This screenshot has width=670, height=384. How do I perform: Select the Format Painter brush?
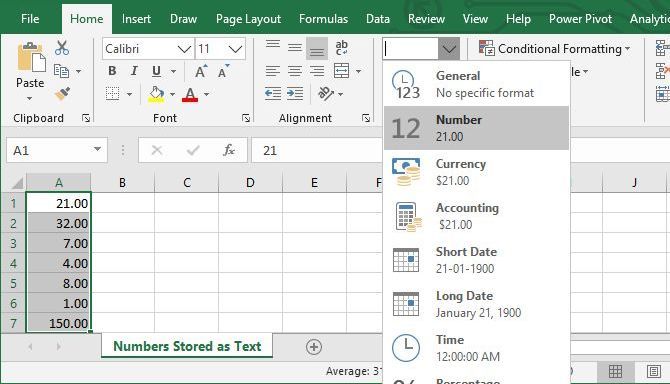coord(62,94)
